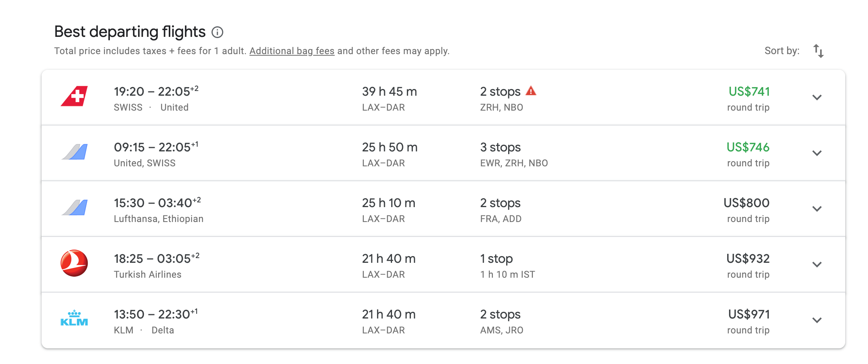
Task: Click the US$746 round trip price
Action: pos(748,147)
